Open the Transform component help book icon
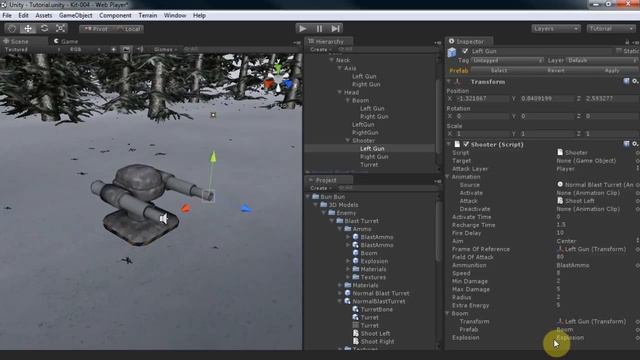Viewport: 640px width, 360px height. (626, 82)
